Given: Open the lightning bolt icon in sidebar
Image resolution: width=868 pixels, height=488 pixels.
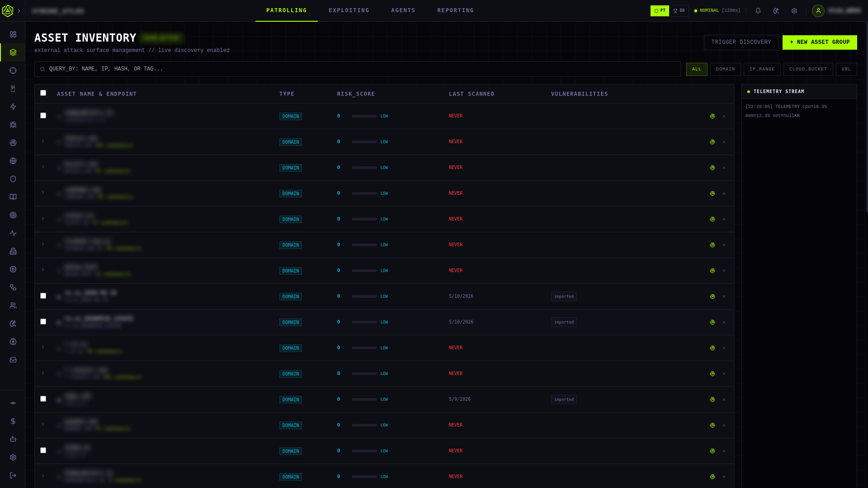Looking at the screenshot, I should [13, 107].
